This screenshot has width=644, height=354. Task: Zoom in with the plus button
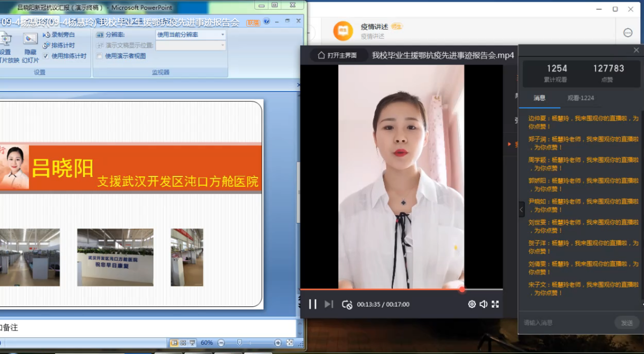pyautogui.click(x=278, y=343)
